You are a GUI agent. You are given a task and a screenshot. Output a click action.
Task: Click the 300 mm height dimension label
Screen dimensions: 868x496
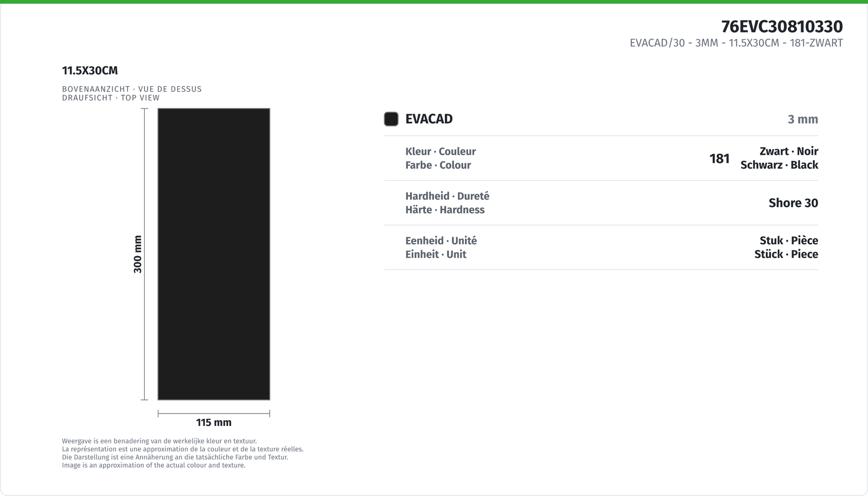click(138, 254)
